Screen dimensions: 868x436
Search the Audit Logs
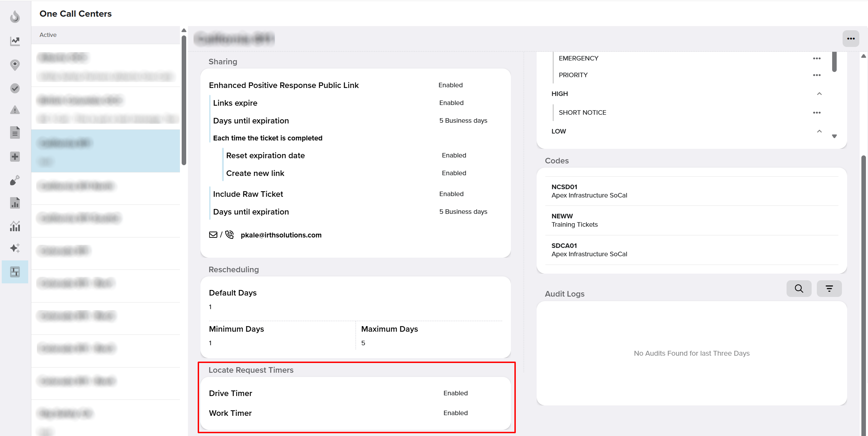coord(799,289)
